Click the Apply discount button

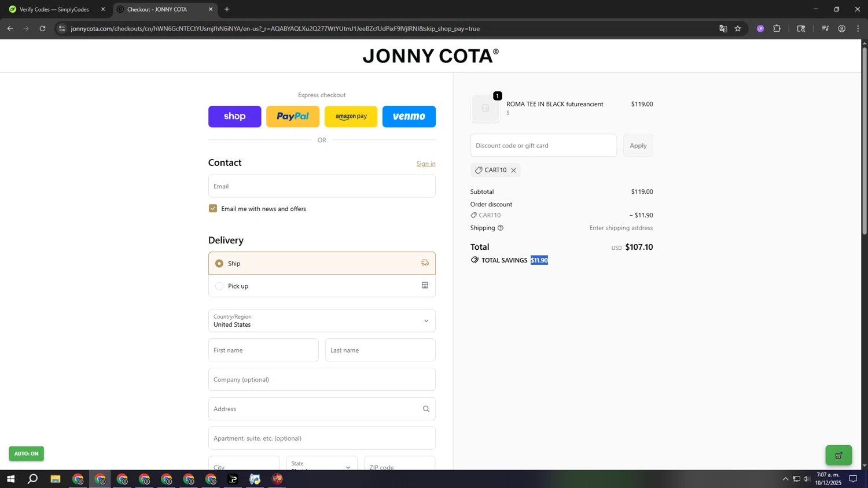pos(638,146)
